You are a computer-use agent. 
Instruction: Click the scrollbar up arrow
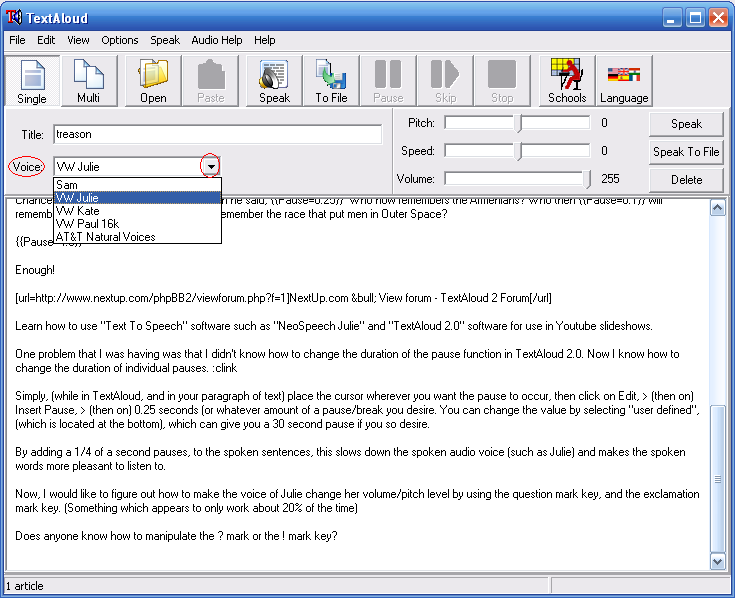coord(718,207)
